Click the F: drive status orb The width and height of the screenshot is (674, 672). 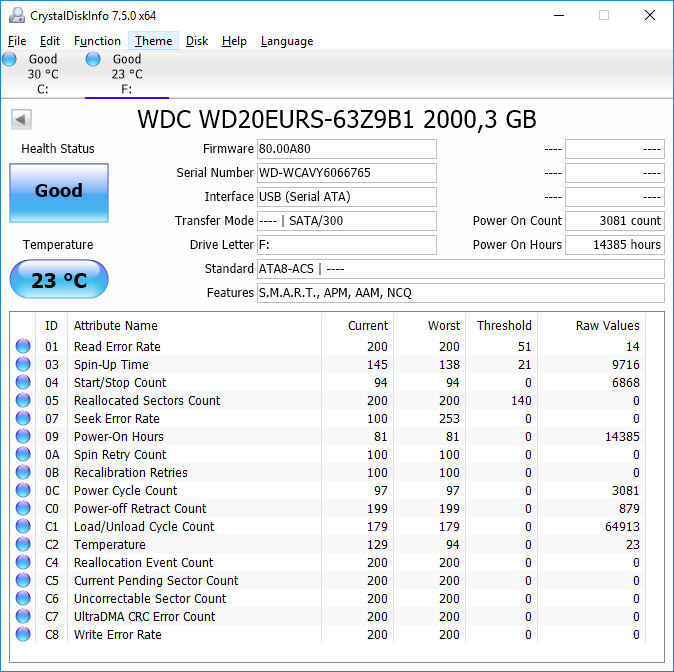point(93,59)
